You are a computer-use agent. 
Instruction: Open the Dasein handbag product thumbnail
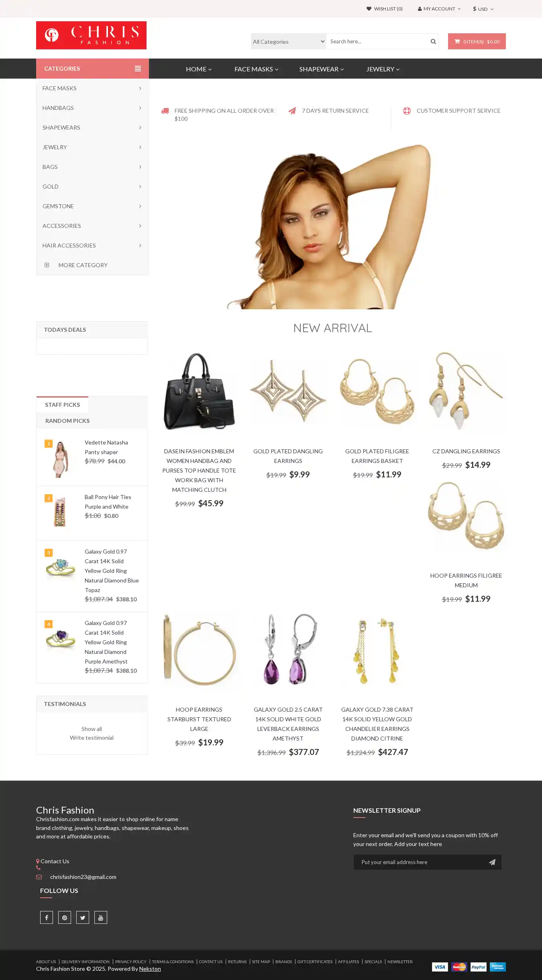pyautogui.click(x=199, y=391)
